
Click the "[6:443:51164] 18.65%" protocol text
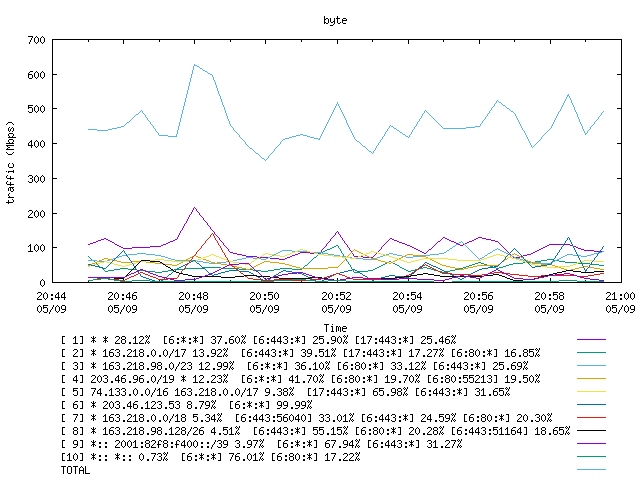pos(510,431)
